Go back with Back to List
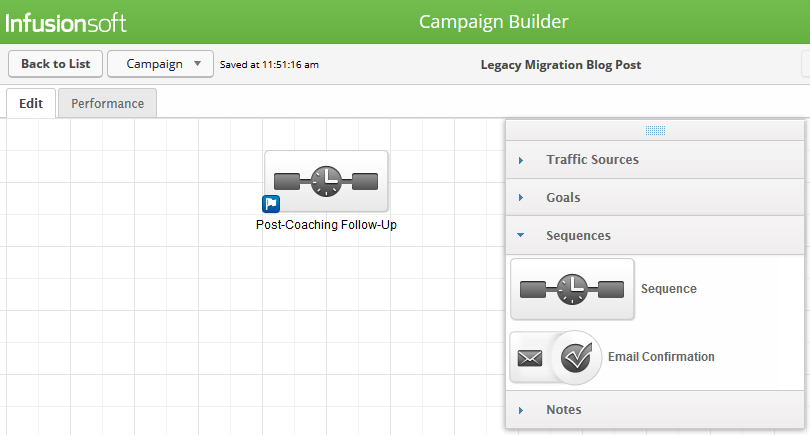The height and width of the screenshot is (435, 810). 55,64
